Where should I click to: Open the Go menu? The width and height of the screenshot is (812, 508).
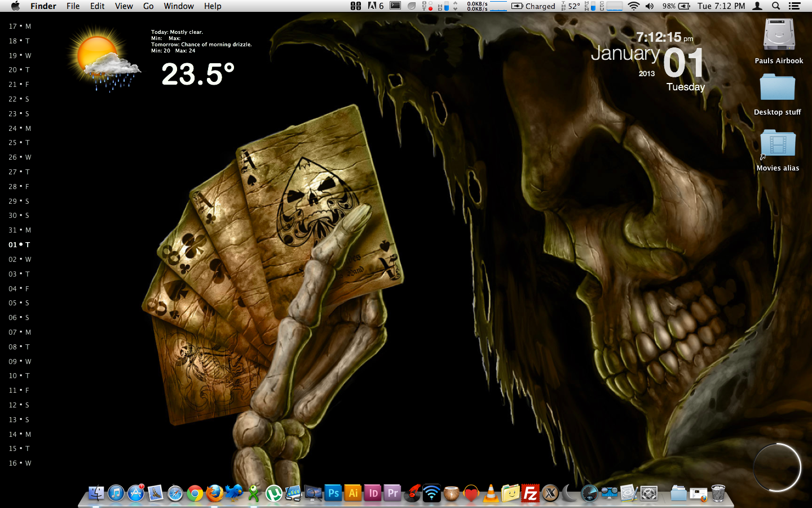tap(148, 6)
